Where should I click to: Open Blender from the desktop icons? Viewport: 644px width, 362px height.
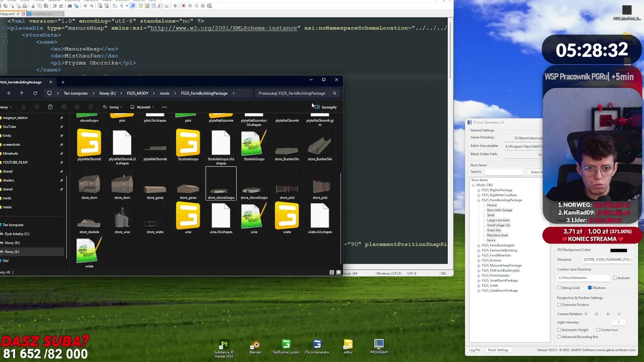point(255,346)
